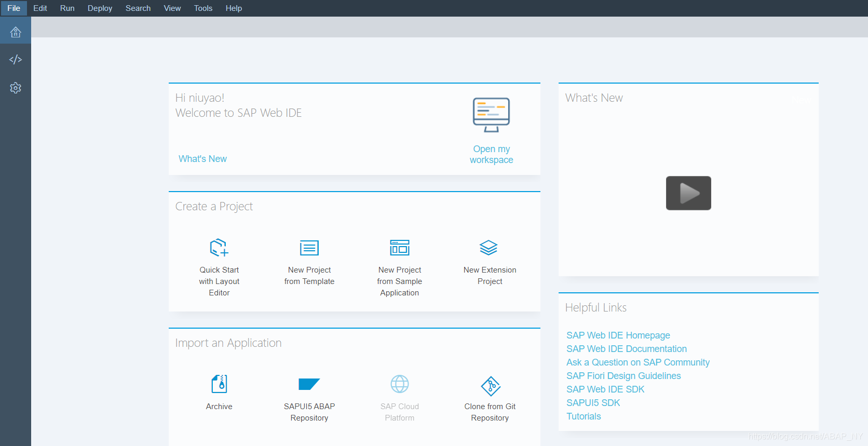This screenshot has height=446, width=868.
Task: Open the Run menu
Action: (x=67, y=8)
